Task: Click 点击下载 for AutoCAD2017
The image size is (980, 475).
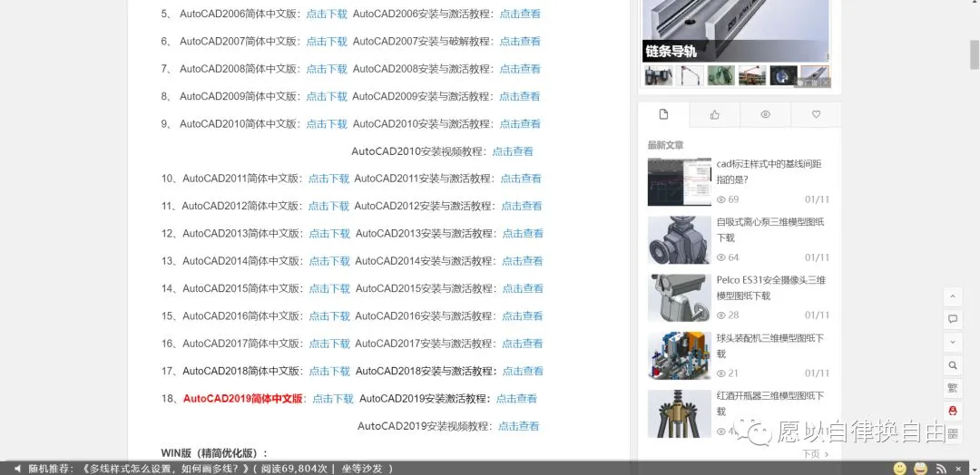Action: [x=329, y=344]
